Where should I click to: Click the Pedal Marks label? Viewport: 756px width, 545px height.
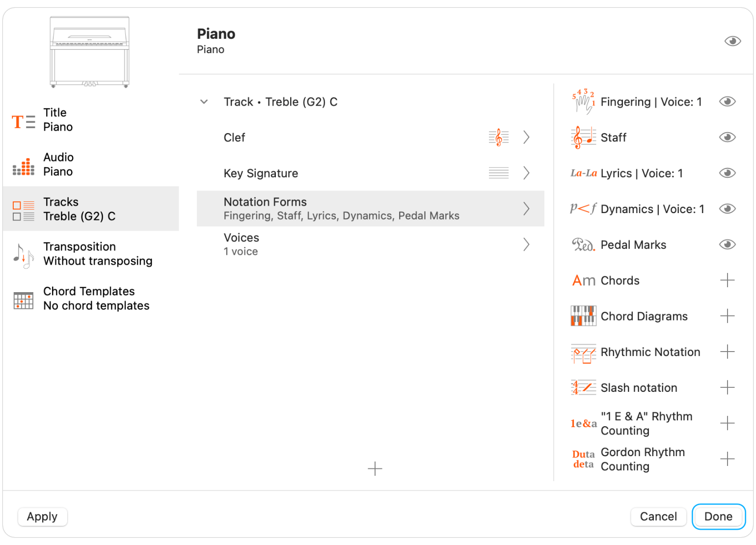pyautogui.click(x=633, y=245)
